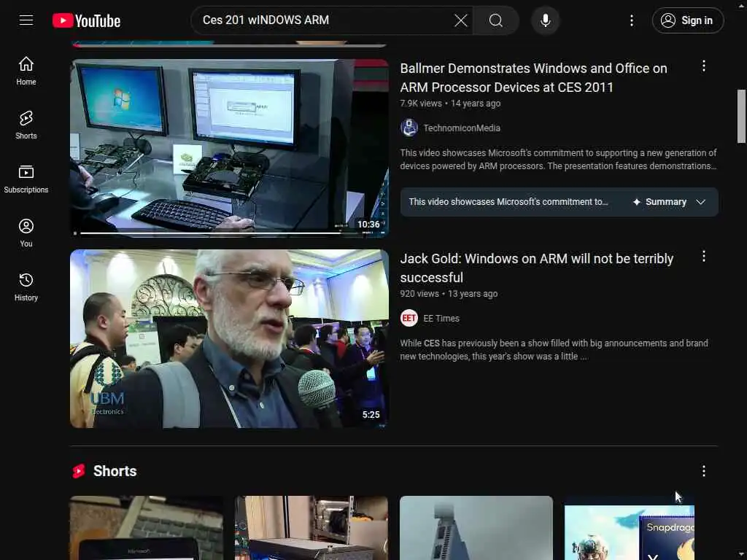Open Shorts in the sidebar
The height and width of the screenshot is (560, 747).
26,125
